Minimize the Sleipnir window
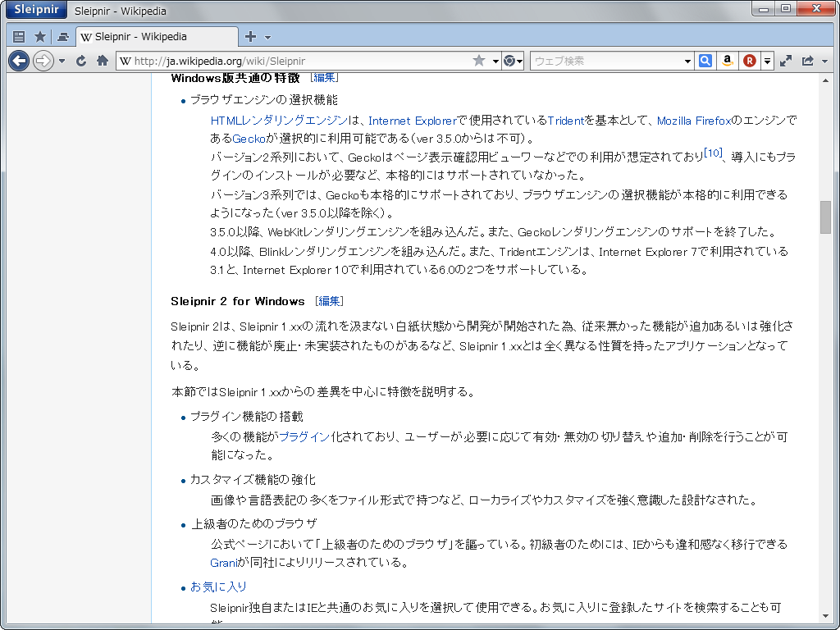Screen dimensions: 840x630 tap(764, 8)
